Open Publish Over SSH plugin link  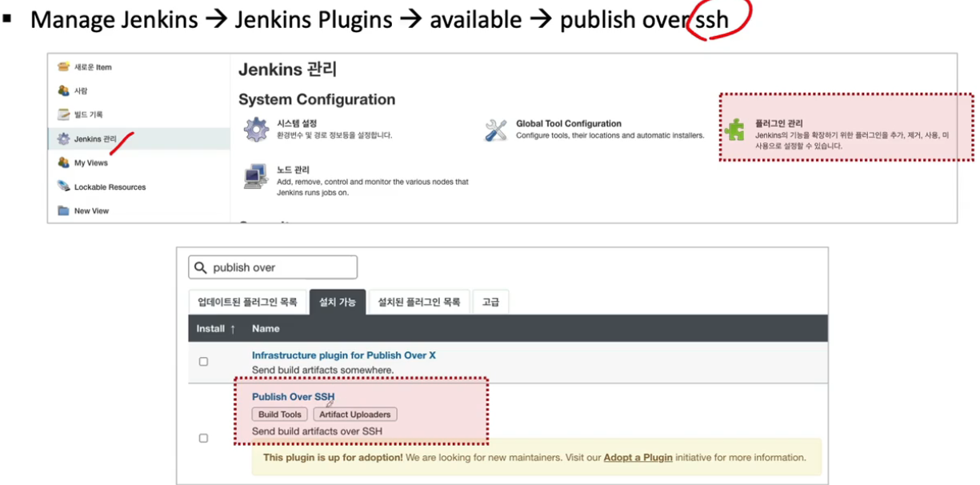pos(293,396)
